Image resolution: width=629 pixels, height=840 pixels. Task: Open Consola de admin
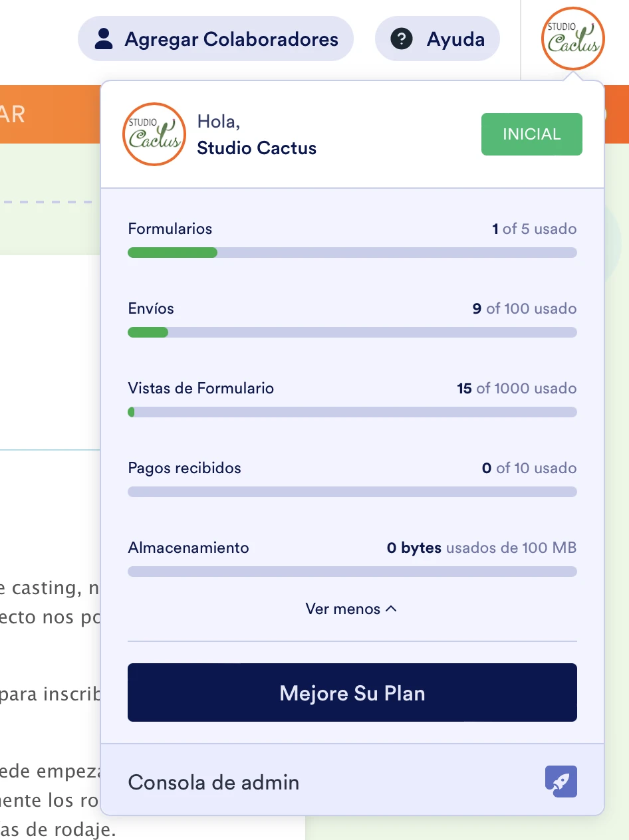point(213,782)
